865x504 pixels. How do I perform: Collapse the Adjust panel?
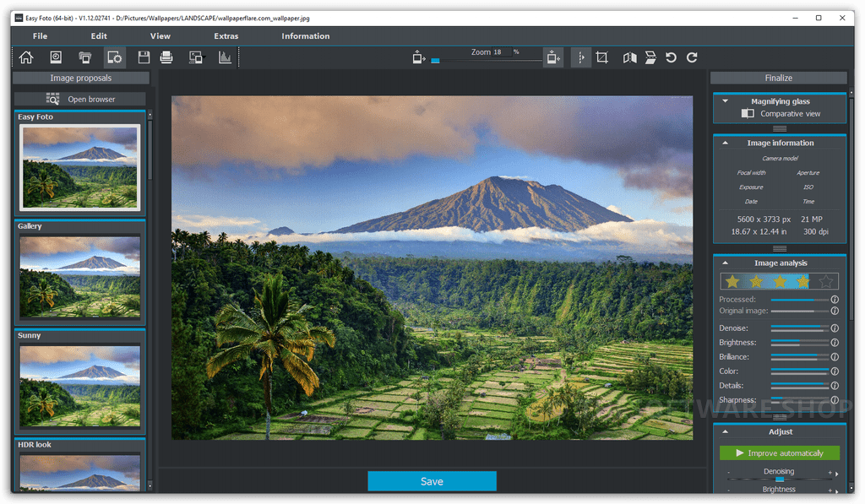[726, 431]
